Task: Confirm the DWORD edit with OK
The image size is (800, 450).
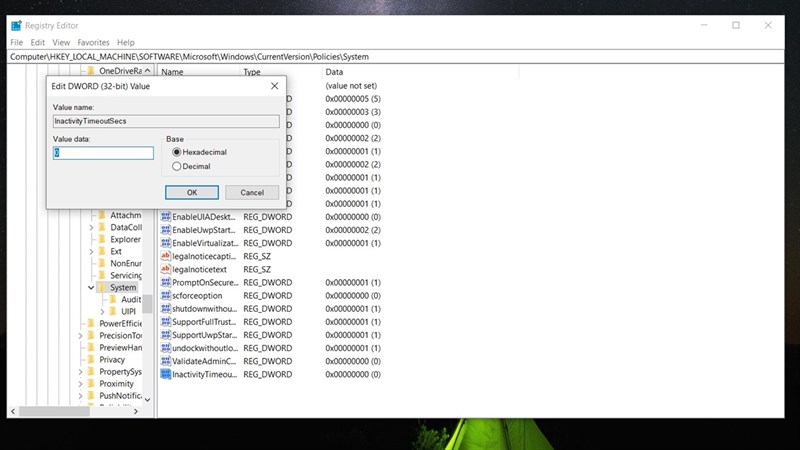Action: [x=192, y=192]
